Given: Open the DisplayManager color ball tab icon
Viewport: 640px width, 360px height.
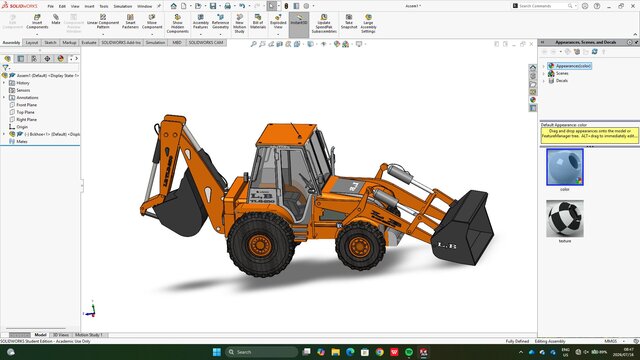Looking at the screenshot, I should (x=60, y=59).
